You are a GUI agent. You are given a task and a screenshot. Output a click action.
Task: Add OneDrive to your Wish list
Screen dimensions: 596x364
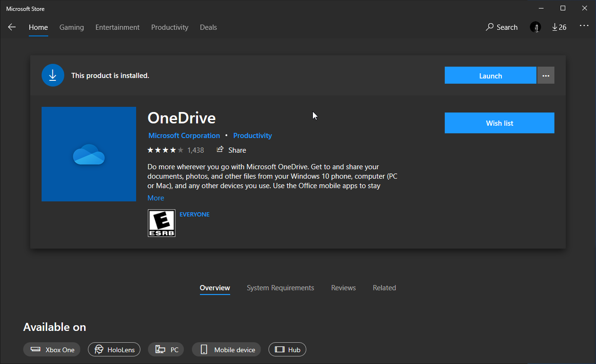point(499,122)
